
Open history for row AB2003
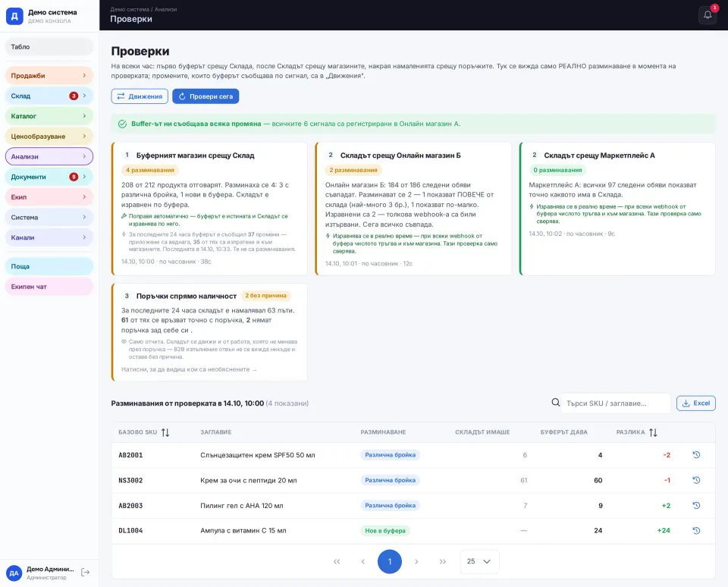(696, 505)
